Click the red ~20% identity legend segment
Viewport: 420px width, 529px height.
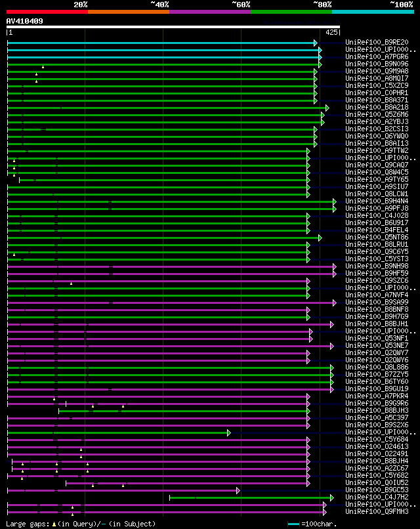point(47,12)
